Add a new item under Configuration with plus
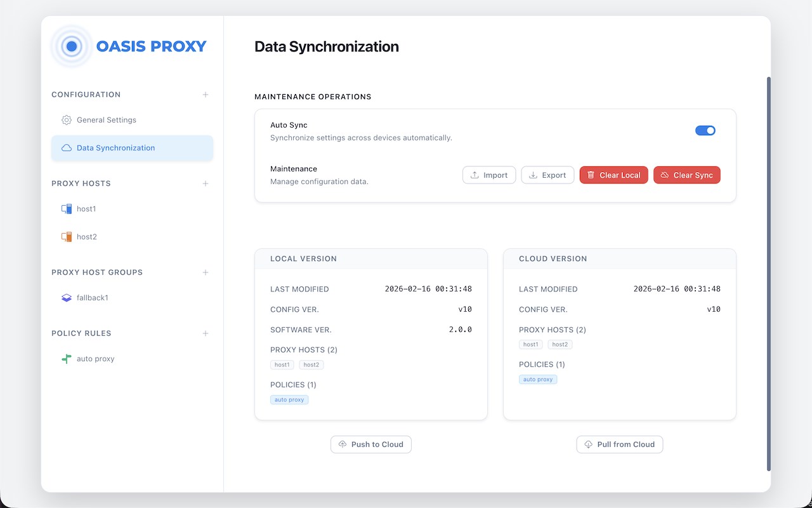812x508 pixels. tap(206, 95)
